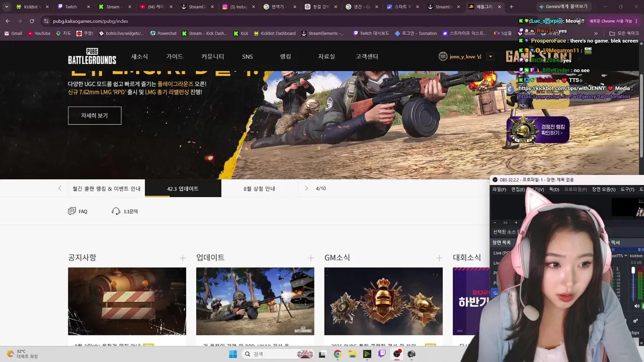This screenshot has width=644, height=362.
Task: Show next notice with right chevron
Action: pyautogui.click(x=306, y=188)
